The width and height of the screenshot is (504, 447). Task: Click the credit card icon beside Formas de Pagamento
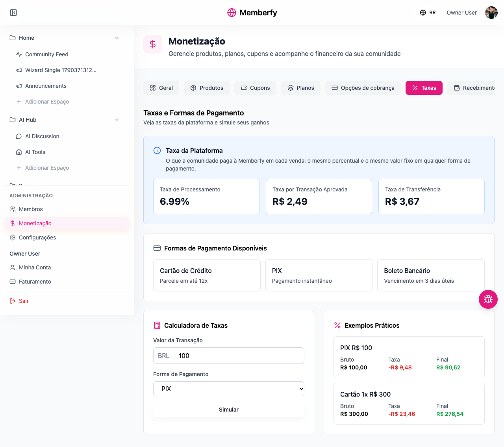point(157,248)
